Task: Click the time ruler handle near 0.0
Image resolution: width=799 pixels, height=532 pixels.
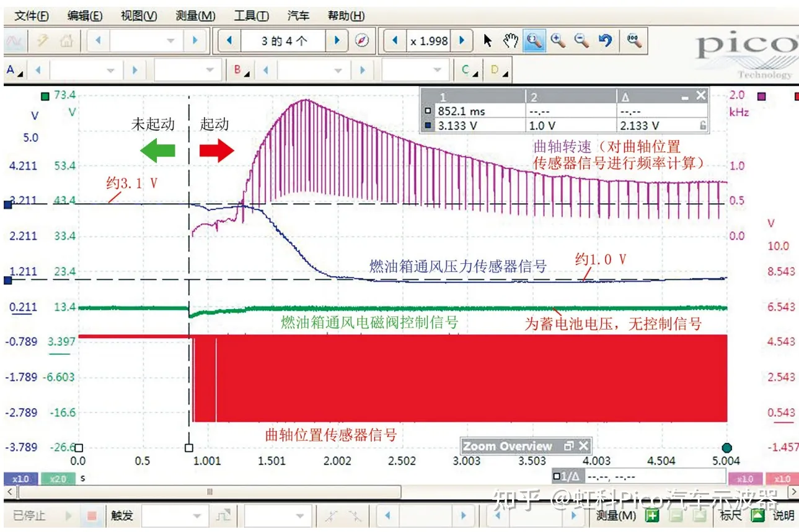Action: coord(78,448)
